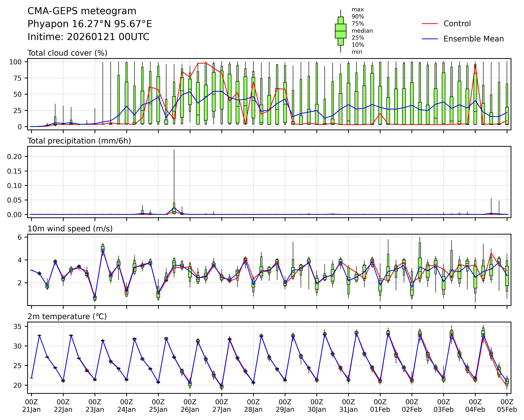The width and height of the screenshot is (524, 420).
Task: Click the blue Ensemble Mean legend line
Action: point(430,39)
